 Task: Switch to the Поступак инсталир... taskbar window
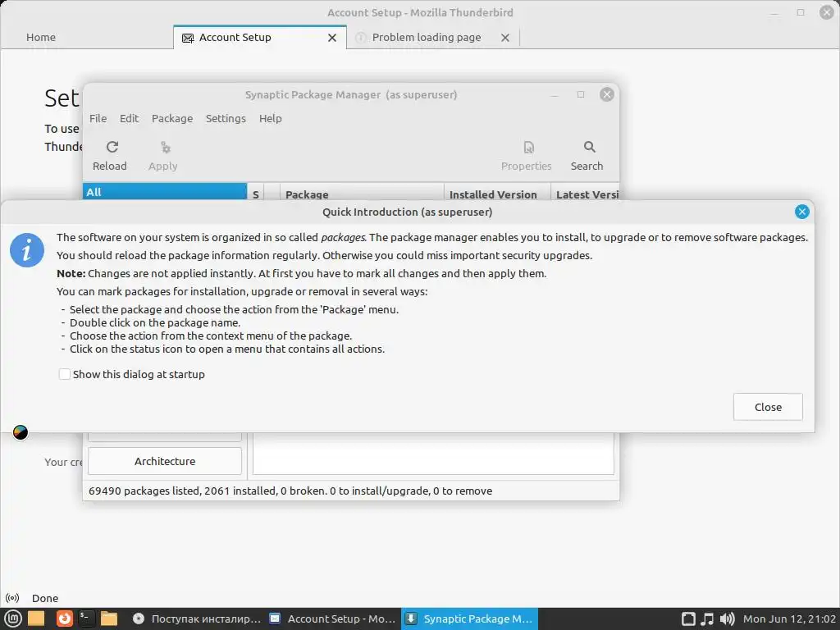197,619
